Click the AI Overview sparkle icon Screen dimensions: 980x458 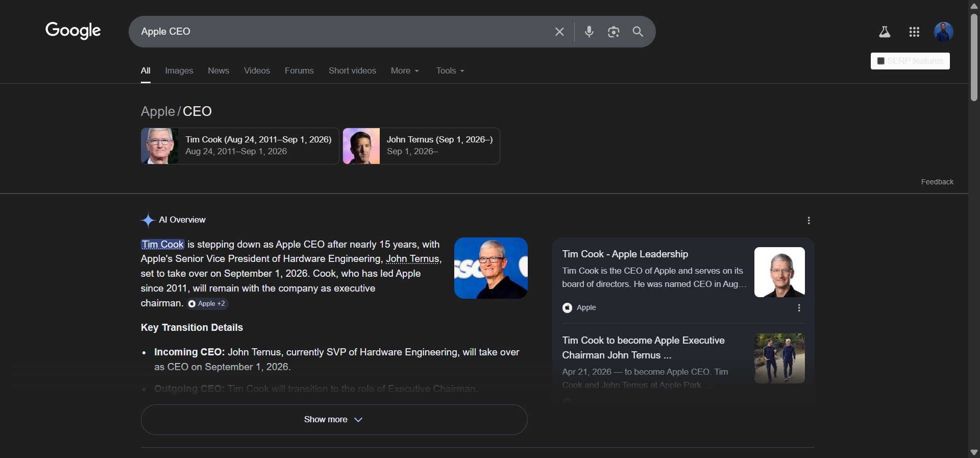tap(148, 220)
